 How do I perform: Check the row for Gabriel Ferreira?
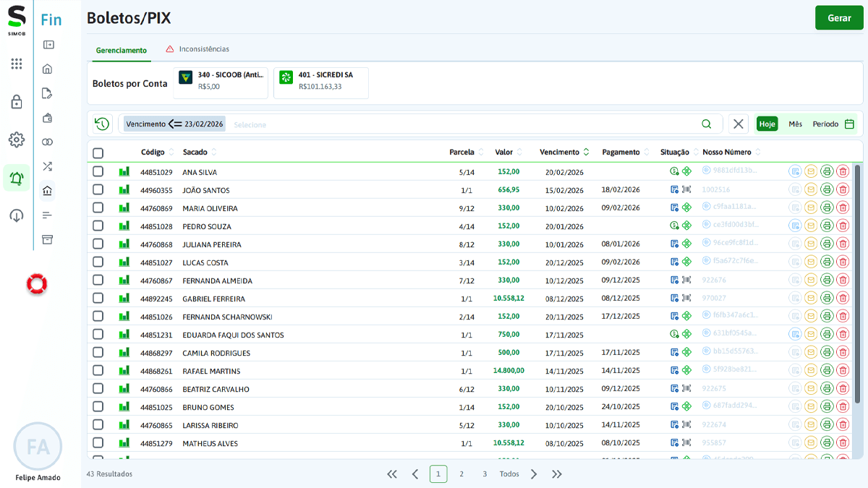pyautogui.click(x=98, y=298)
